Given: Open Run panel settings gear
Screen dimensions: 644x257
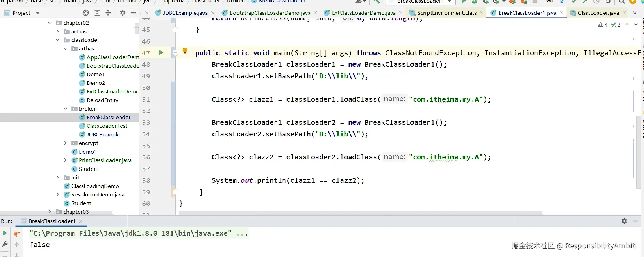Looking at the screenshot, I should tap(624, 221).
